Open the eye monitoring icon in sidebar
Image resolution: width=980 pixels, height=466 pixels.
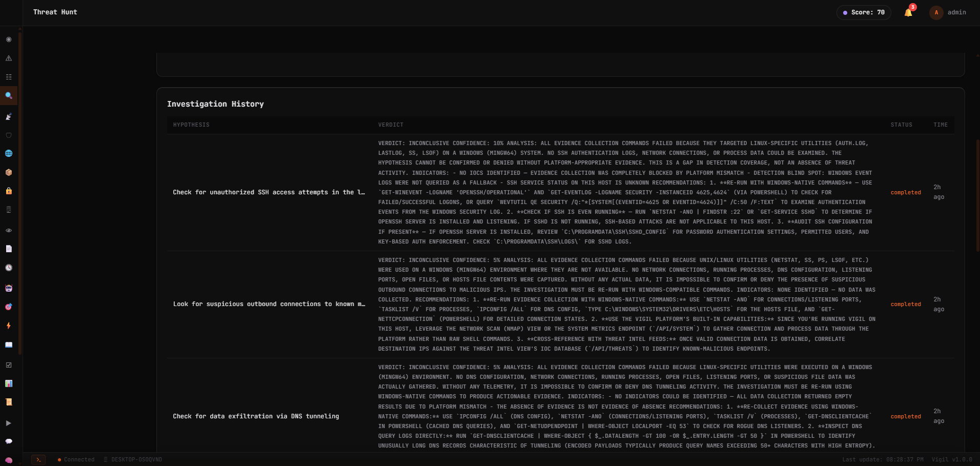[9, 231]
